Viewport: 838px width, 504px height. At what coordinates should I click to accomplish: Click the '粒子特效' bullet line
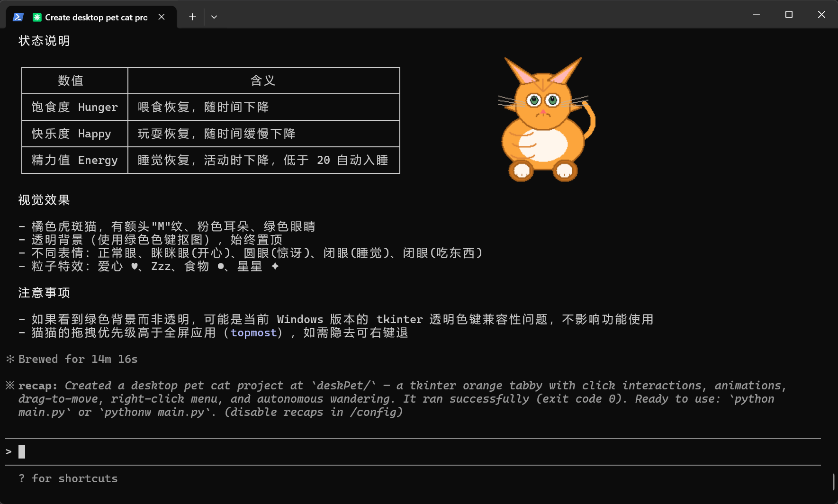(x=149, y=266)
